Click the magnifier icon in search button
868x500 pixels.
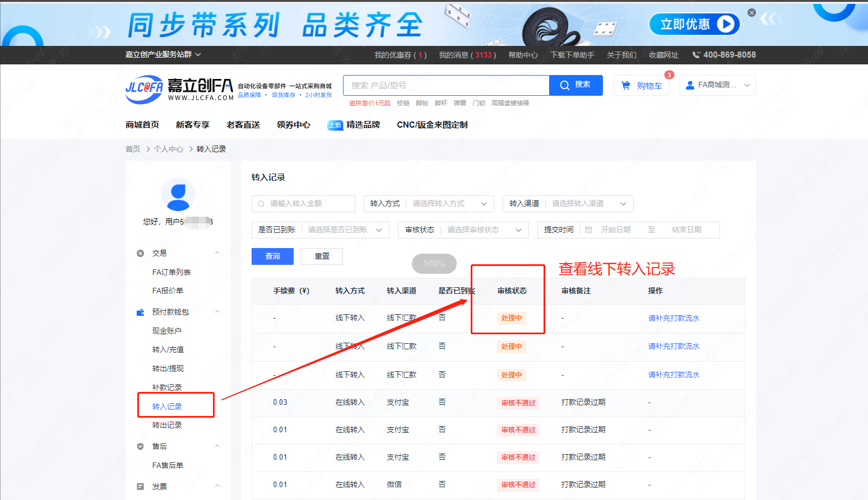pyautogui.click(x=565, y=85)
